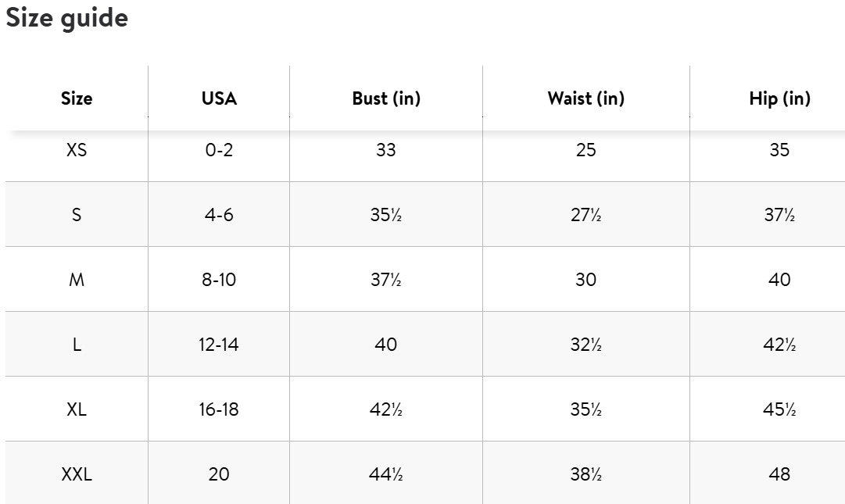
Task: Select the L size row label
Action: tap(77, 345)
